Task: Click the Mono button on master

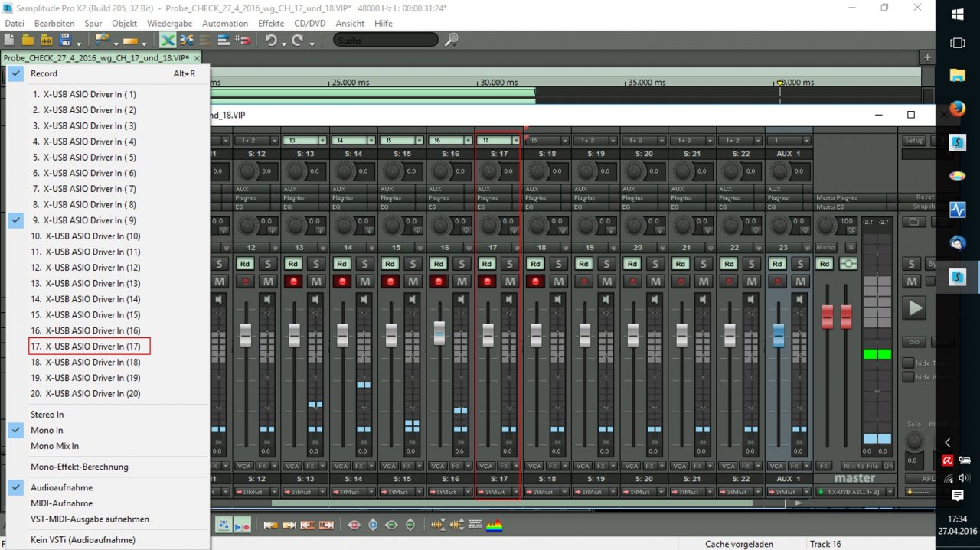Action: coord(825,247)
